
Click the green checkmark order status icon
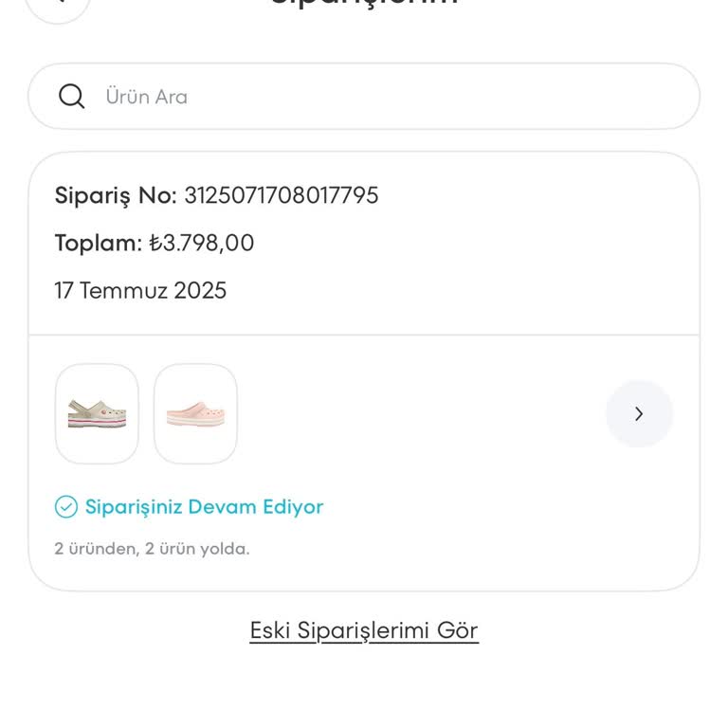click(65, 507)
